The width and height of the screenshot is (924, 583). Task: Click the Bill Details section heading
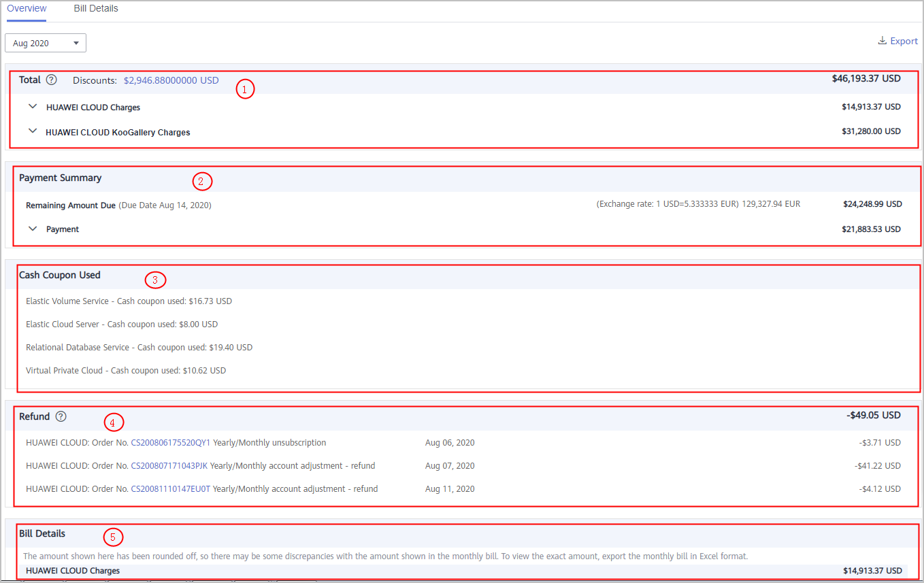(x=42, y=533)
